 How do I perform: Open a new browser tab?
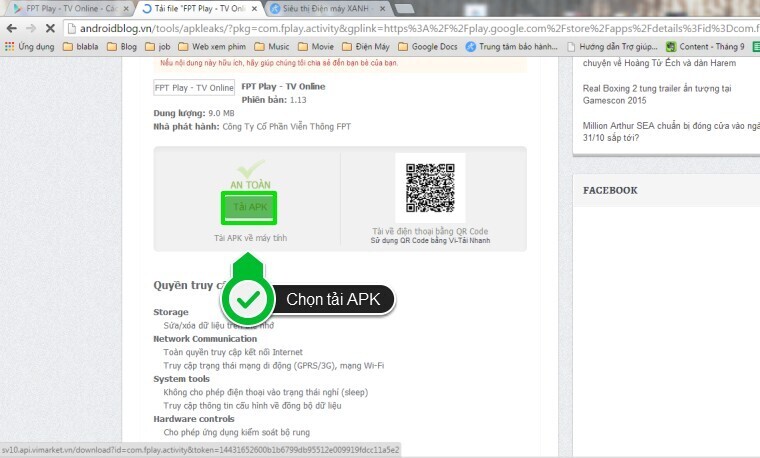coord(404,9)
